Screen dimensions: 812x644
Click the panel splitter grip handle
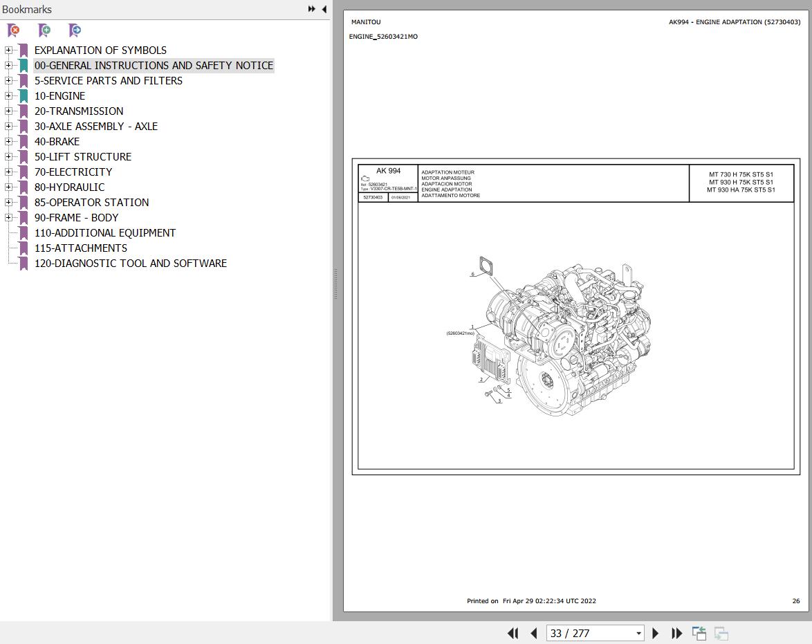click(x=335, y=284)
